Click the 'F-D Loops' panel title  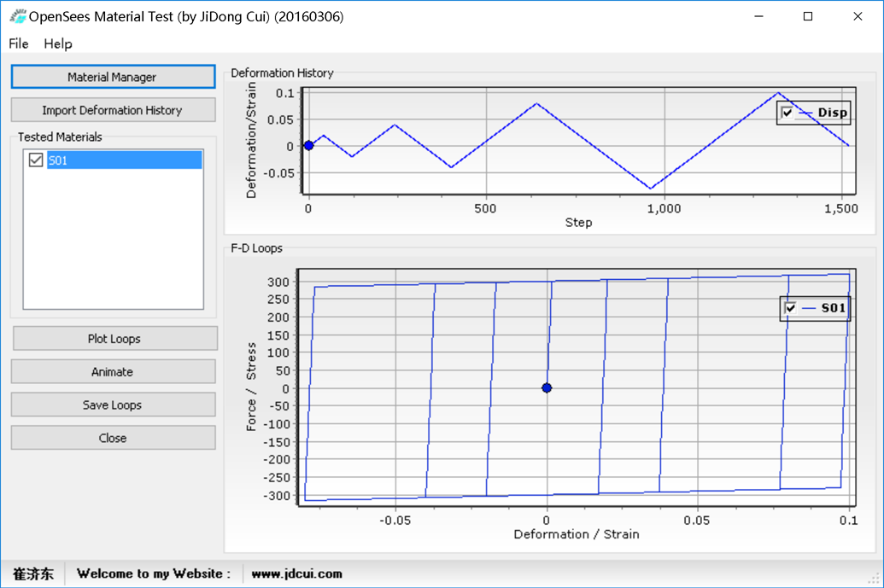pos(256,247)
